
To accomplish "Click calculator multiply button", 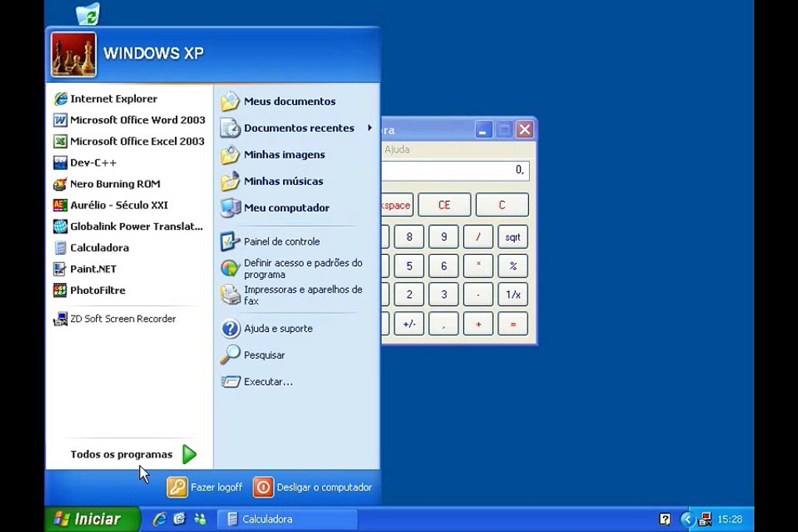I will coord(478,266).
